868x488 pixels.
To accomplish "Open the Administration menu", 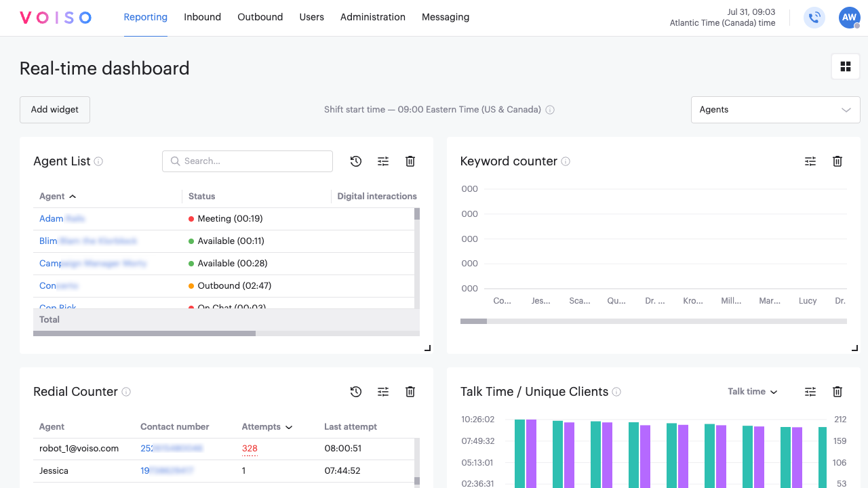I will click(372, 17).
